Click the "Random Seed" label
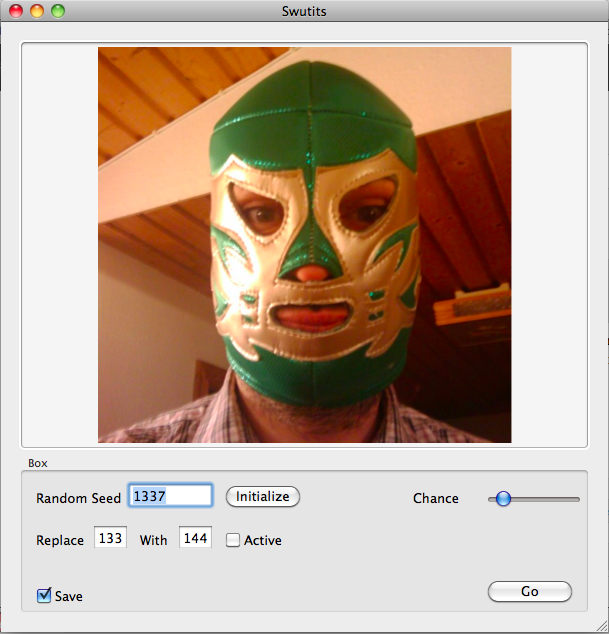This screenshot has height=634, width=609. pos(78,498)
